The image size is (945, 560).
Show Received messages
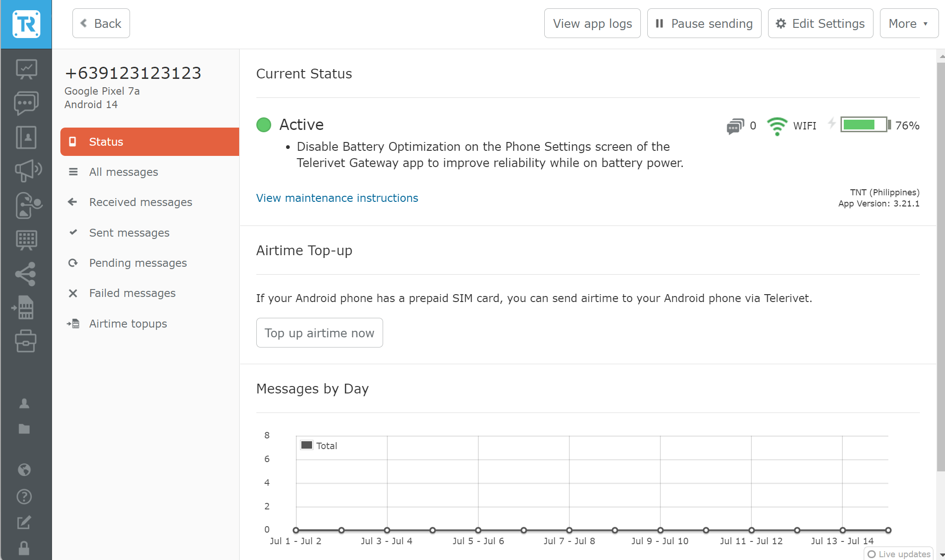point(150,202)
